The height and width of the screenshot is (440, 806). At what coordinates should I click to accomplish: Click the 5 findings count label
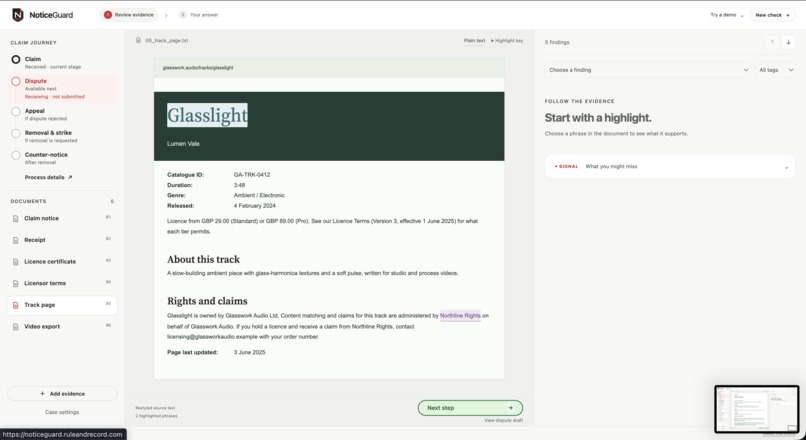click(557, 42)
